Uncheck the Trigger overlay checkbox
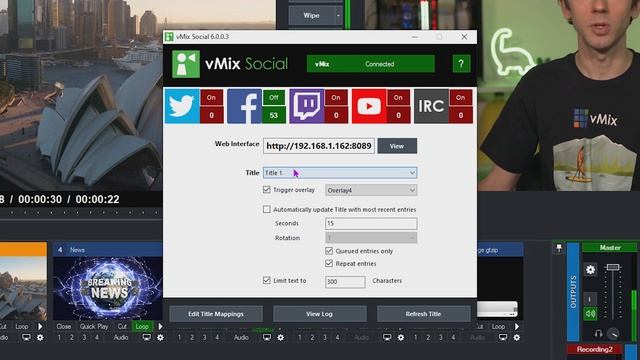The width and height of the screenshot is (640, 360). click(267, 190)
